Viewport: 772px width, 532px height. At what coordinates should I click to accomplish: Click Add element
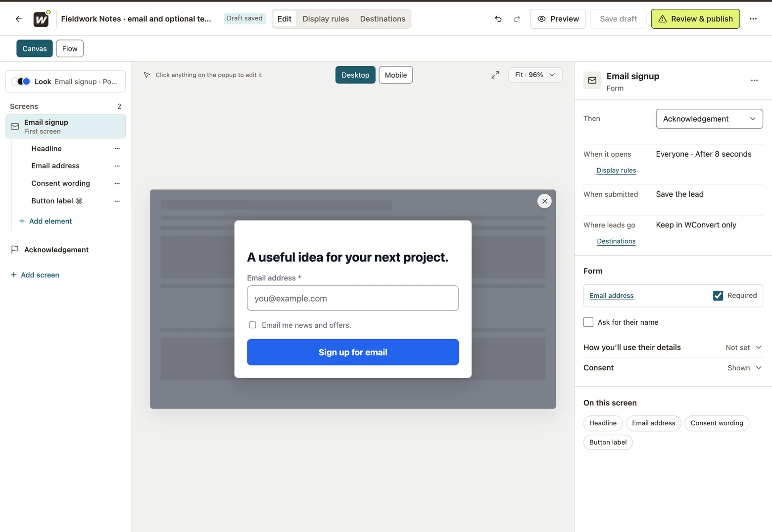point(46,221)
